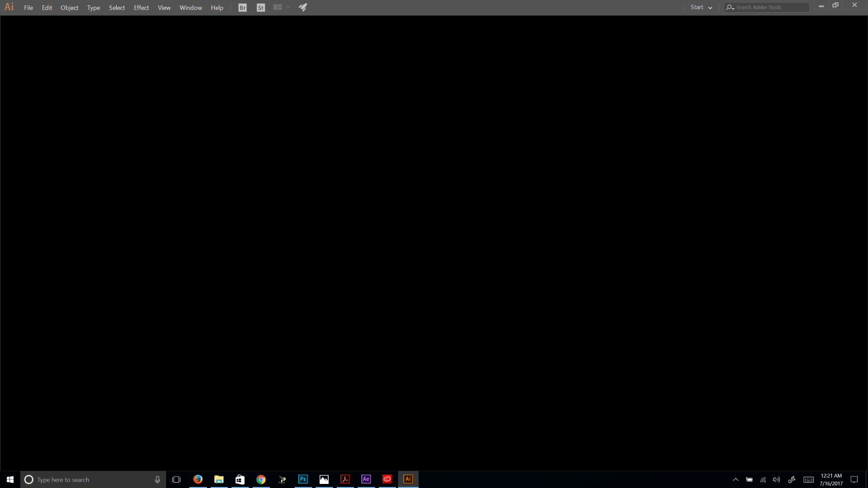Open the Window menu
This screenshot has height=488, width=868.
pos(191,8)
